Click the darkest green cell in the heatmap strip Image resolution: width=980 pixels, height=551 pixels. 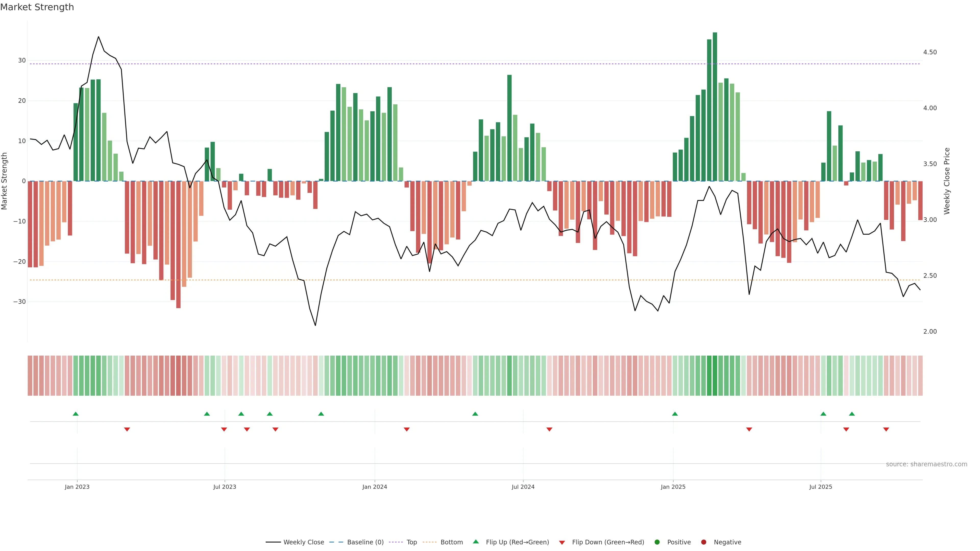point(715,376)
